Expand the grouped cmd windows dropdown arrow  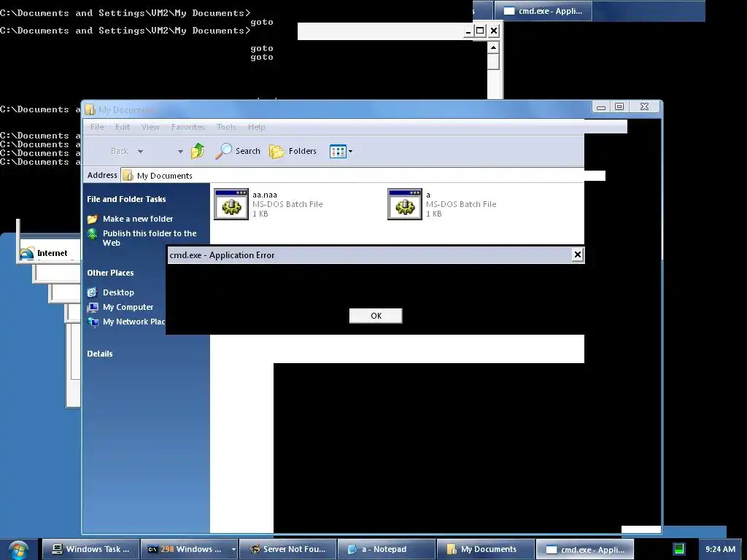click(233, 549)
